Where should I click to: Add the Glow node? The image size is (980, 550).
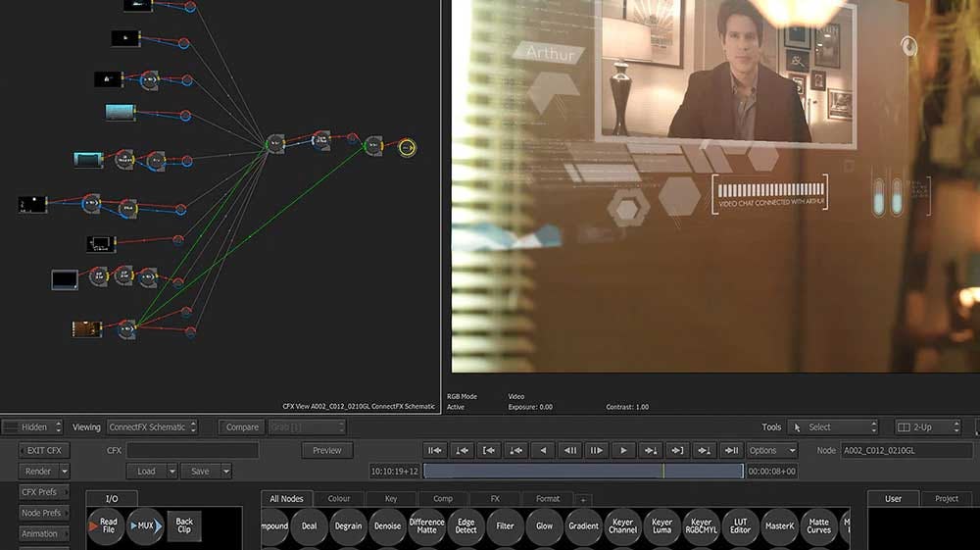point(544,526)
